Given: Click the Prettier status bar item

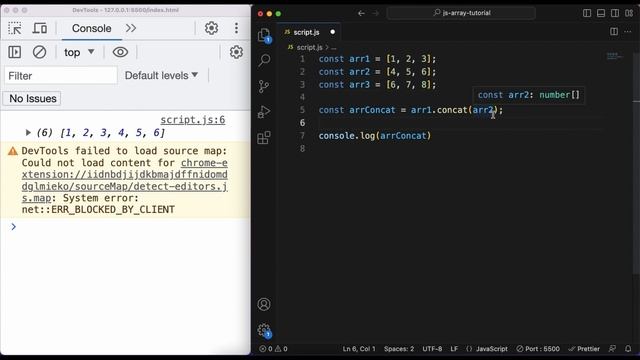Looking at the screenshot, I should point(584,349).
